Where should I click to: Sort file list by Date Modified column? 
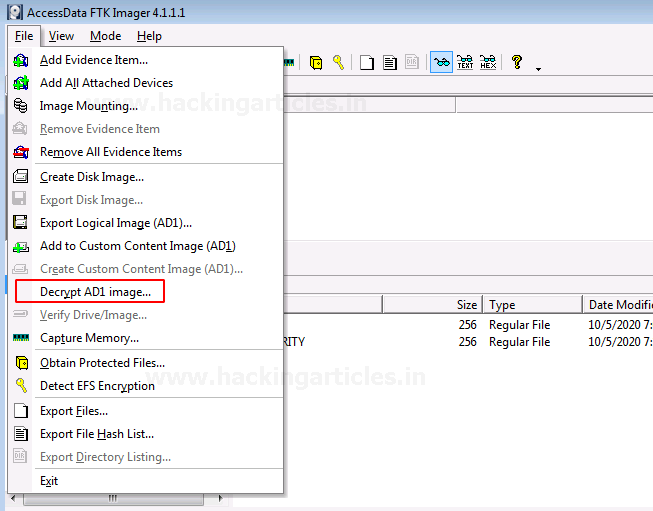point(618,304)
